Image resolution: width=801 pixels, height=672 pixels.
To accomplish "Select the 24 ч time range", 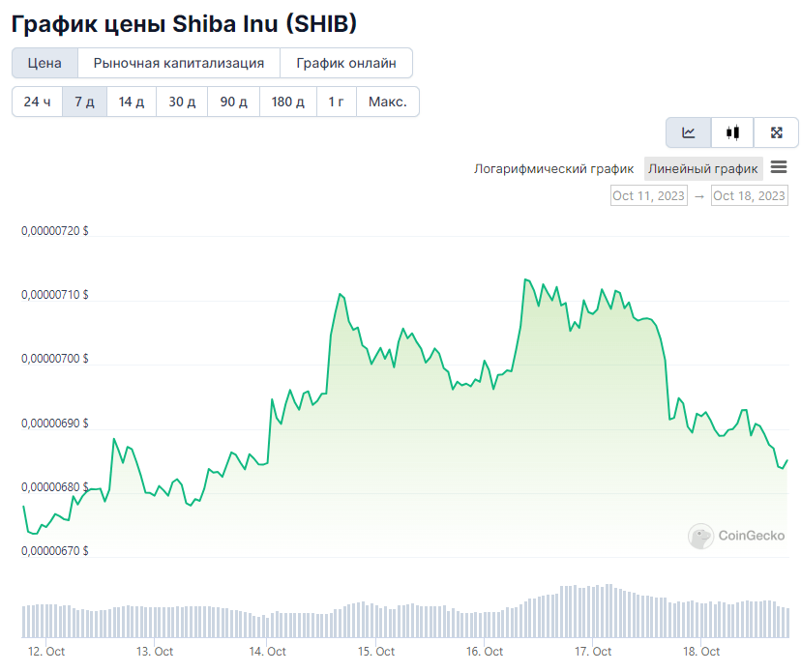I will click(38, 102).
